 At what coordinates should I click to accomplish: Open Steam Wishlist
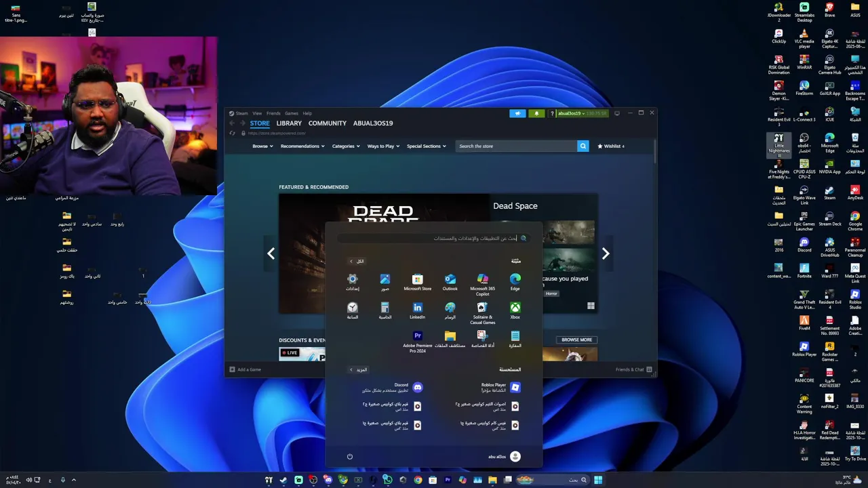pyautogui.click(x=610, y=146)
